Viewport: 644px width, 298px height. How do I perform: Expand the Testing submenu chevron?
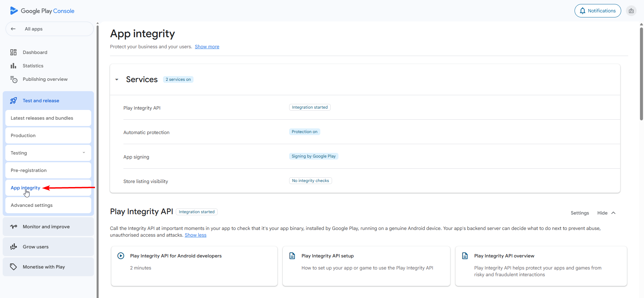tap(84, 153)
